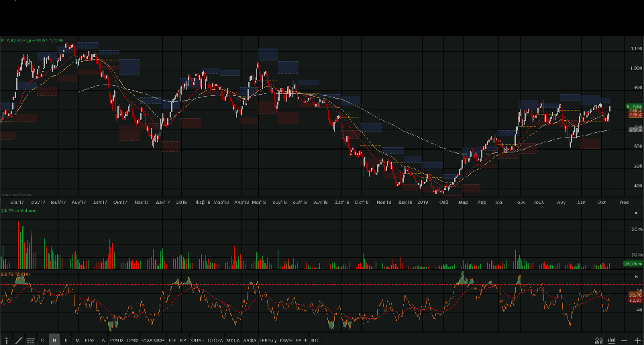
Task: Click the green current price label on axis
Action: click(635, 106)
